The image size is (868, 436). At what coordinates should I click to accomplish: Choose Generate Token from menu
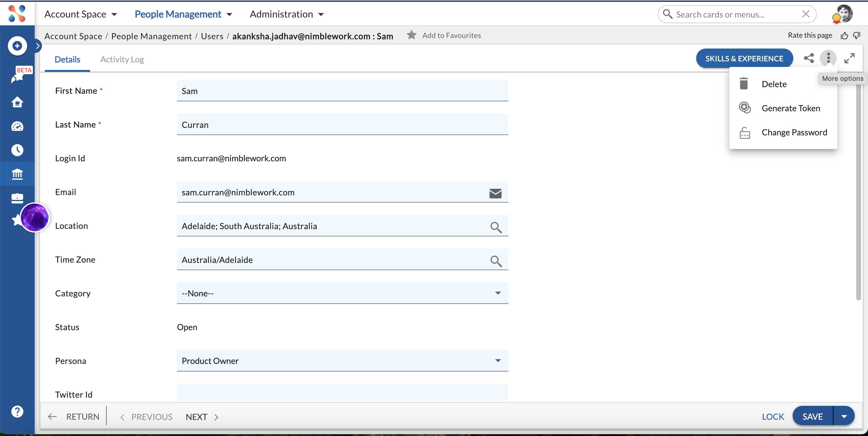click(x=783, y=108)
